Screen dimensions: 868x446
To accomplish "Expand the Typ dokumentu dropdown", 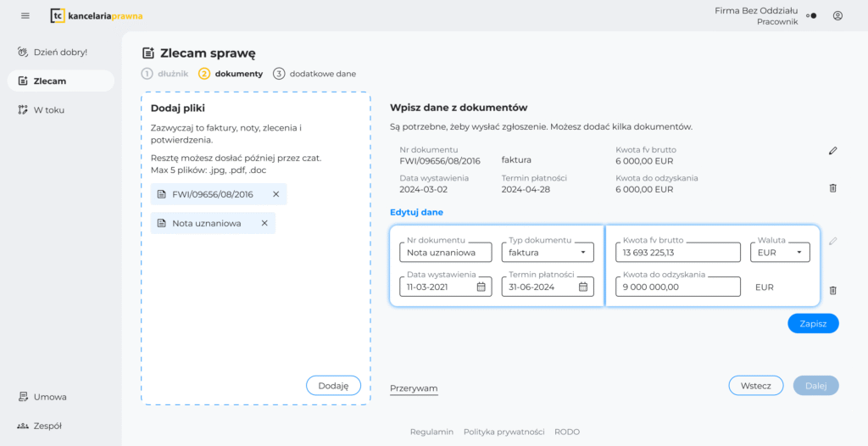I will click(x=582, y=253).
